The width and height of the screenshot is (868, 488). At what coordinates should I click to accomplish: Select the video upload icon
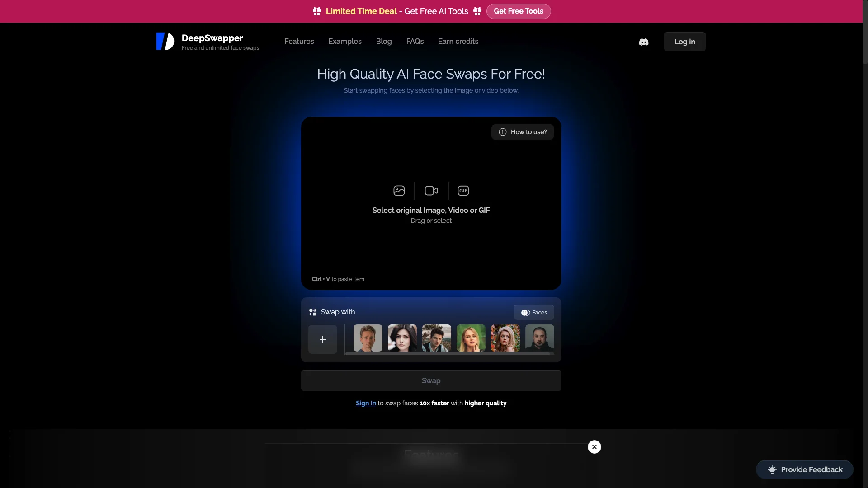pos(431,191)
